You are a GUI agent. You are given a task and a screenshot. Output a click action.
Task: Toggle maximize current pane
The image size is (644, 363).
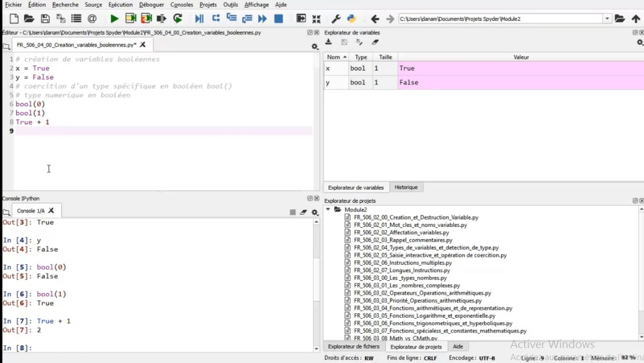[300, 19]
